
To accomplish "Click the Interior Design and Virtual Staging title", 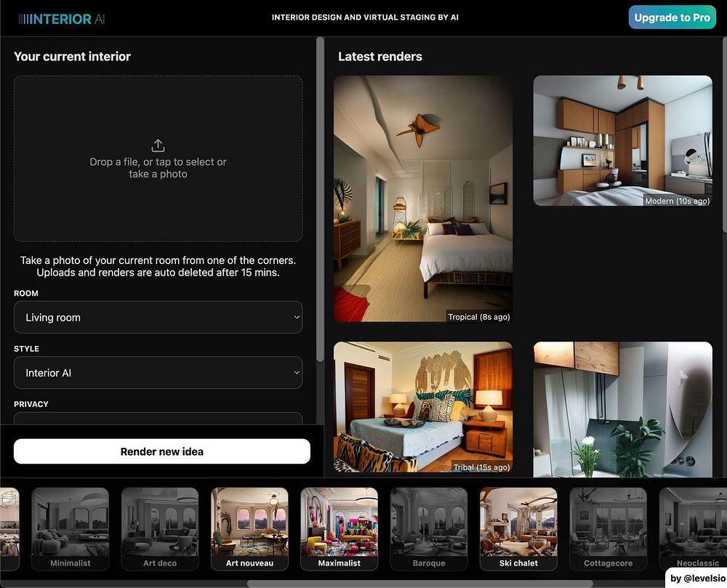I will [x=365, y=17].
